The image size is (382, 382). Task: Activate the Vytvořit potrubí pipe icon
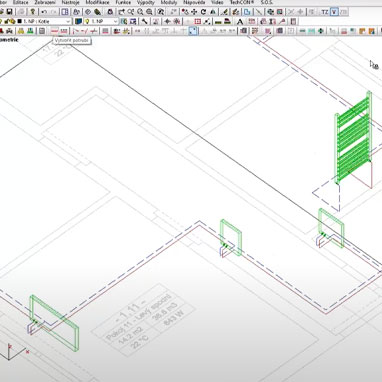pyautogui.click(x=55, y=31)
